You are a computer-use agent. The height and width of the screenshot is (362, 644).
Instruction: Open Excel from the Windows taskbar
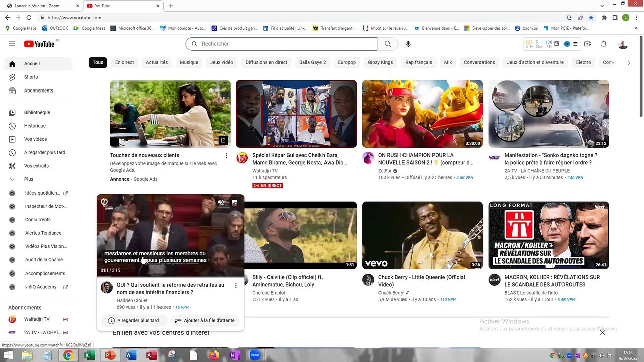[89, 355]
